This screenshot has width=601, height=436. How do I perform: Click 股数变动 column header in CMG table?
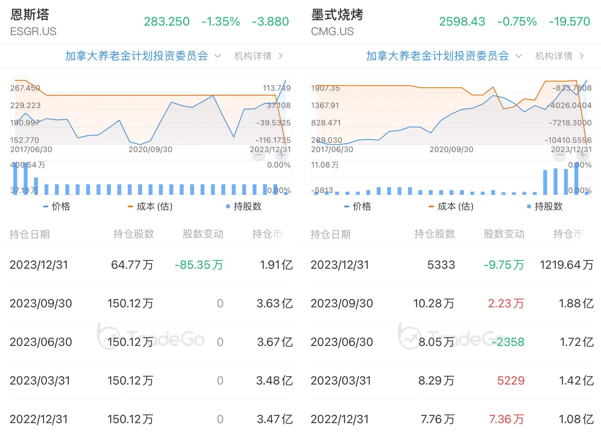[x=504, y=234]
